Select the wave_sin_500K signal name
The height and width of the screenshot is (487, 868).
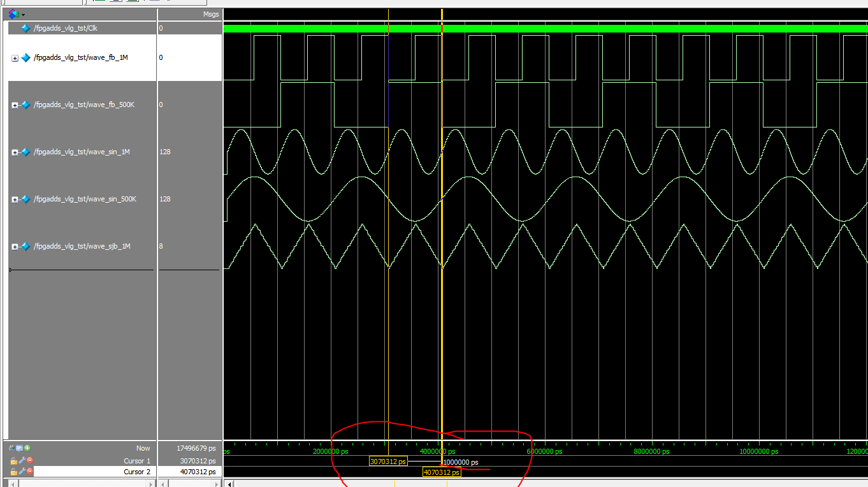coord(85,199)
